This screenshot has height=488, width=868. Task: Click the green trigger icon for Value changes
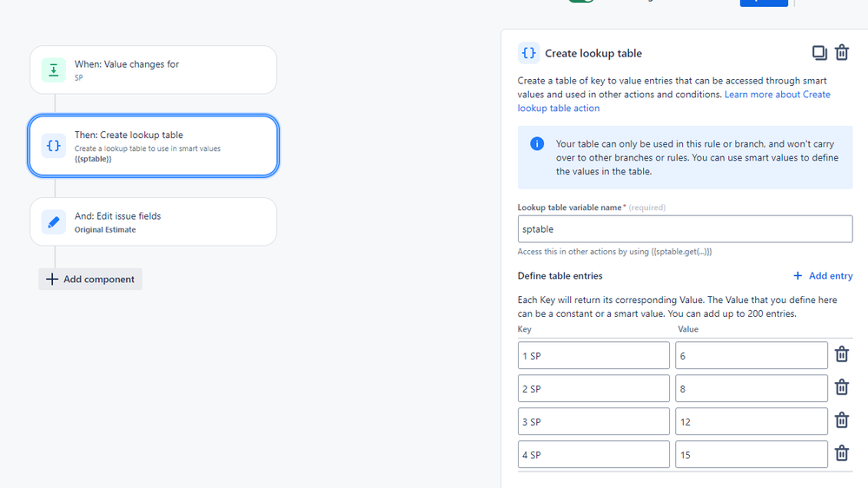pos(54,70)
